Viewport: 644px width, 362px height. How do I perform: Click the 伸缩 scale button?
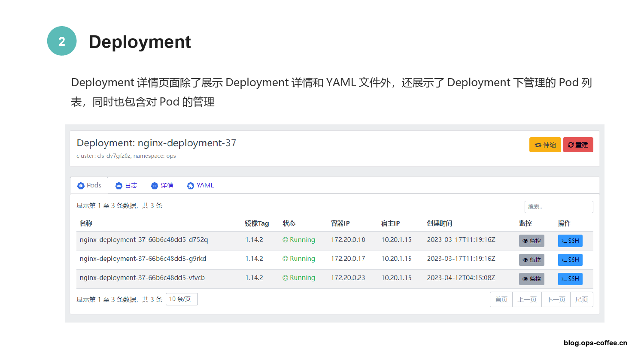tap(545, 145)
